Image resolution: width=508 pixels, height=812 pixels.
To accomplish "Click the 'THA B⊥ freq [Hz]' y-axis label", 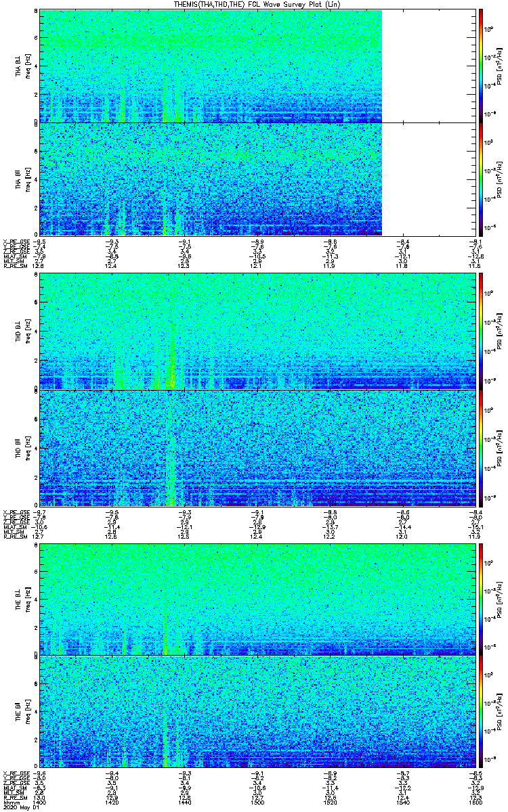I will click(22, 66).
